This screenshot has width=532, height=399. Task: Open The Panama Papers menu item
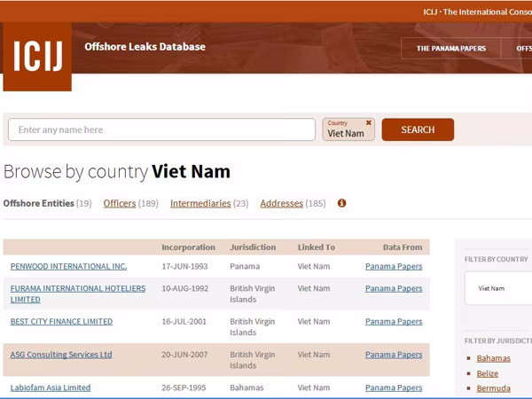pos(451,48)
